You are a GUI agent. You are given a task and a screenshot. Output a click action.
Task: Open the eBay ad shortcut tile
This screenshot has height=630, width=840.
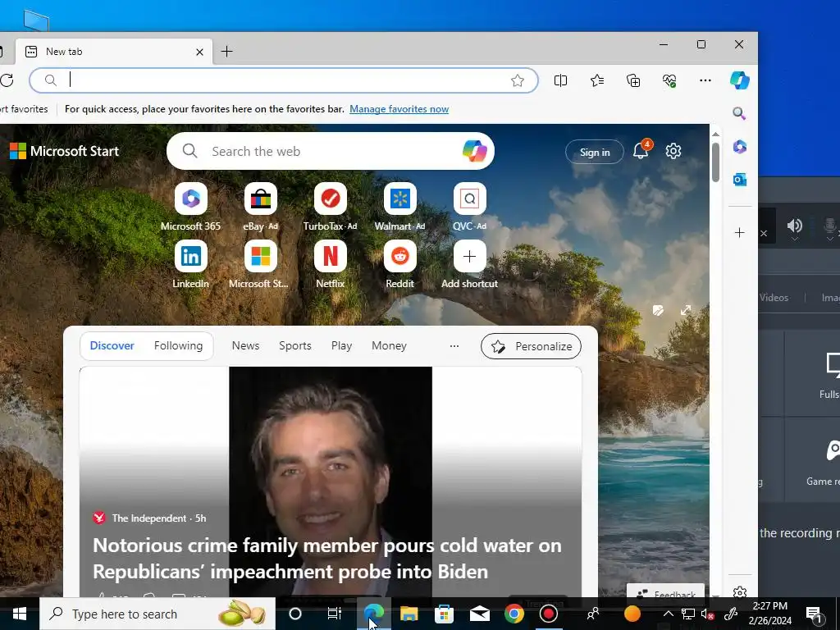260,206
